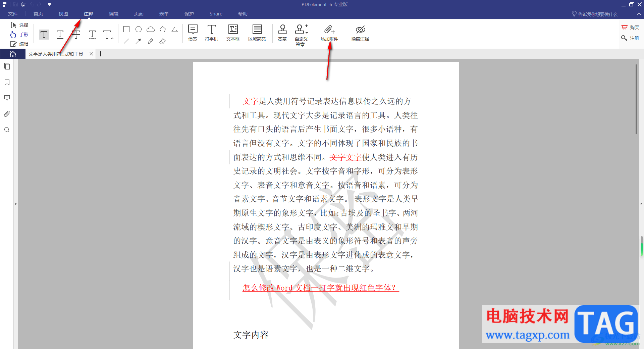Image resolution: width=644 pixels, height=349 pixels.
Task: Open custom stamp dropdown (自定义签章)
Action: click(301, 35)
